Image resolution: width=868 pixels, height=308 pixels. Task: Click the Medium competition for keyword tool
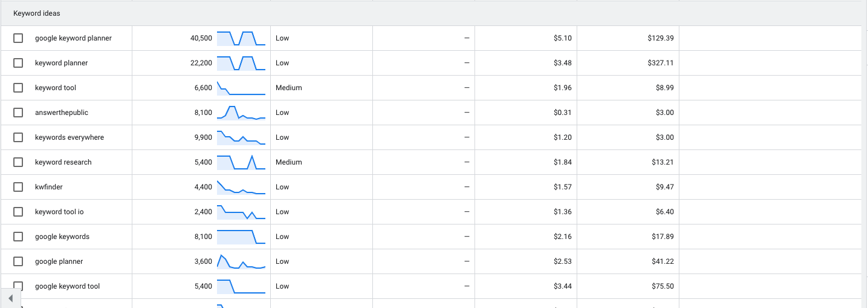[x=288, y=88]
